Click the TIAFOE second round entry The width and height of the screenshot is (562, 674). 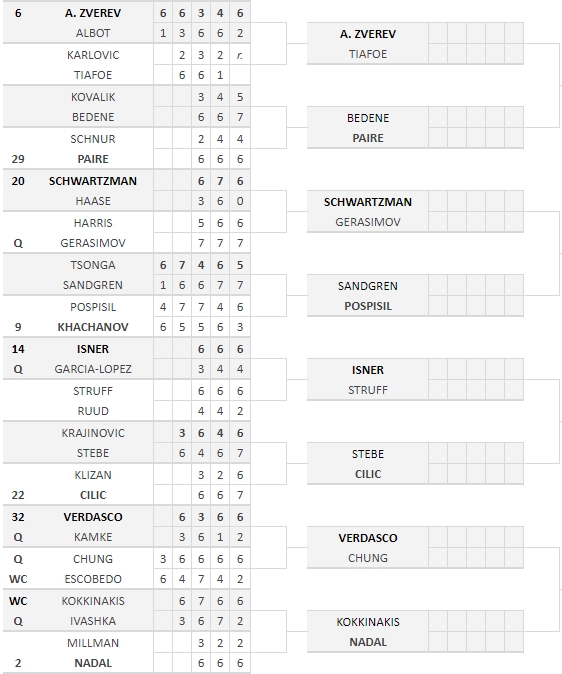point(368,54)
